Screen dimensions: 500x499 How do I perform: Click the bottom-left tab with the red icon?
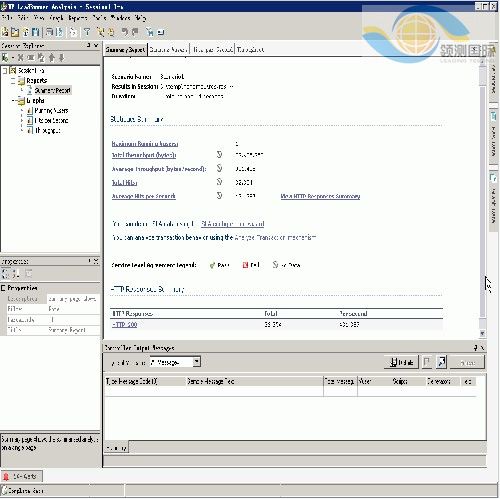[22, 476]
